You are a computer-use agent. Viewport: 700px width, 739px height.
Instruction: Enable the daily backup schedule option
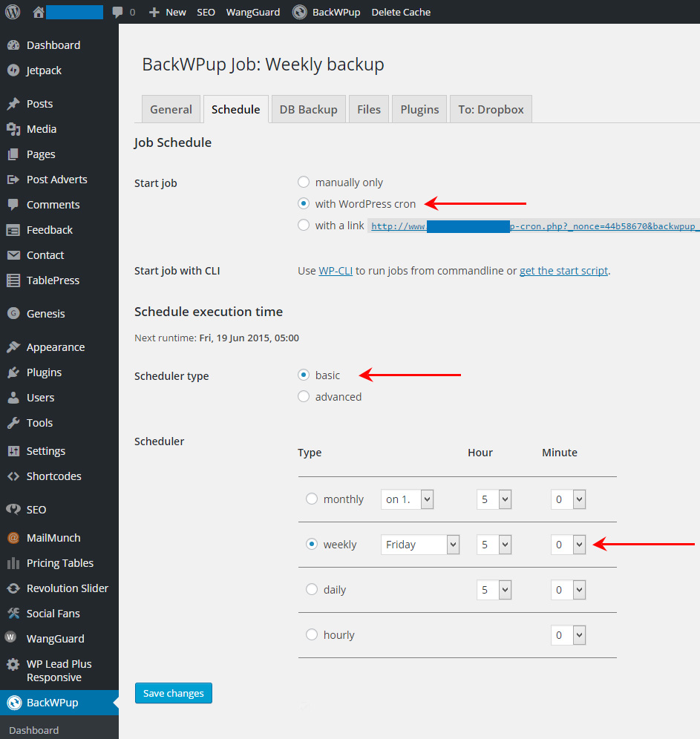(312, 589)
